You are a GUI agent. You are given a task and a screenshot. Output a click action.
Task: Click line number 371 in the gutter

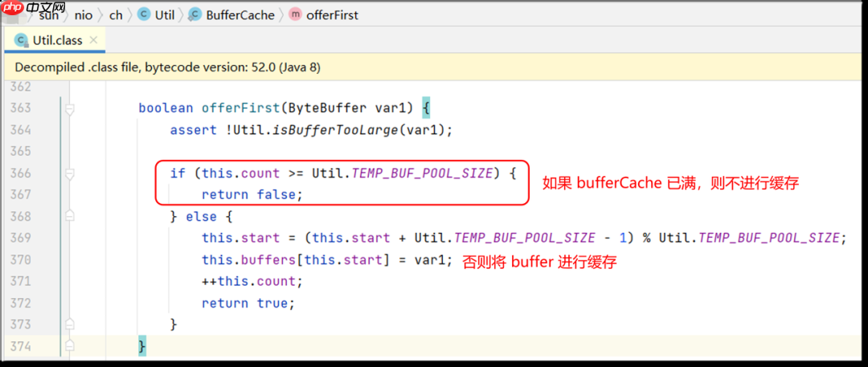click(22, 281)
